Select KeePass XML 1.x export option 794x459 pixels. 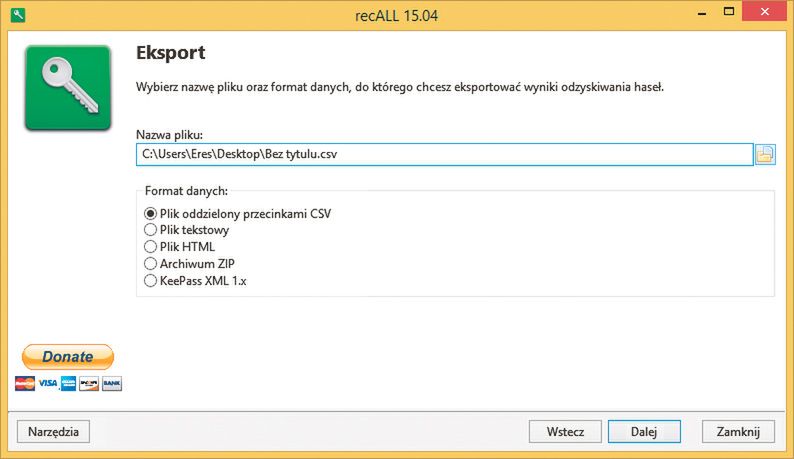(195, 281)
